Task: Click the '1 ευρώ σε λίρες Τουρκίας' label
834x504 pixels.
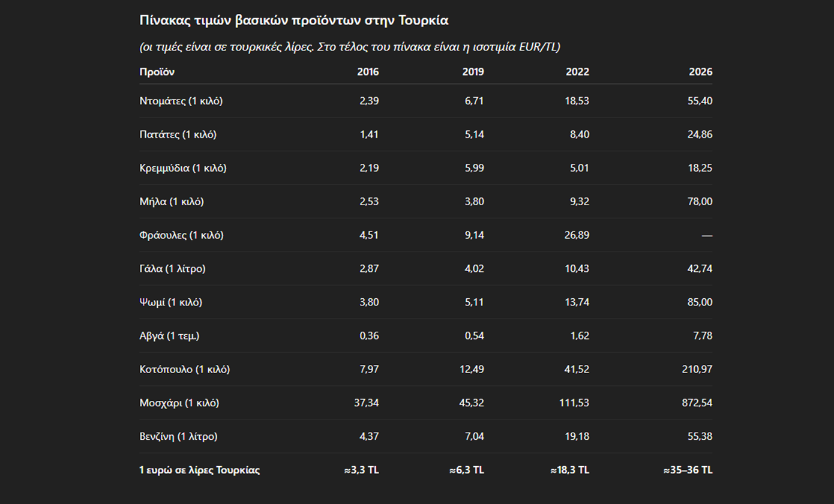Action: pyautogui.click(x=199, y=470)
